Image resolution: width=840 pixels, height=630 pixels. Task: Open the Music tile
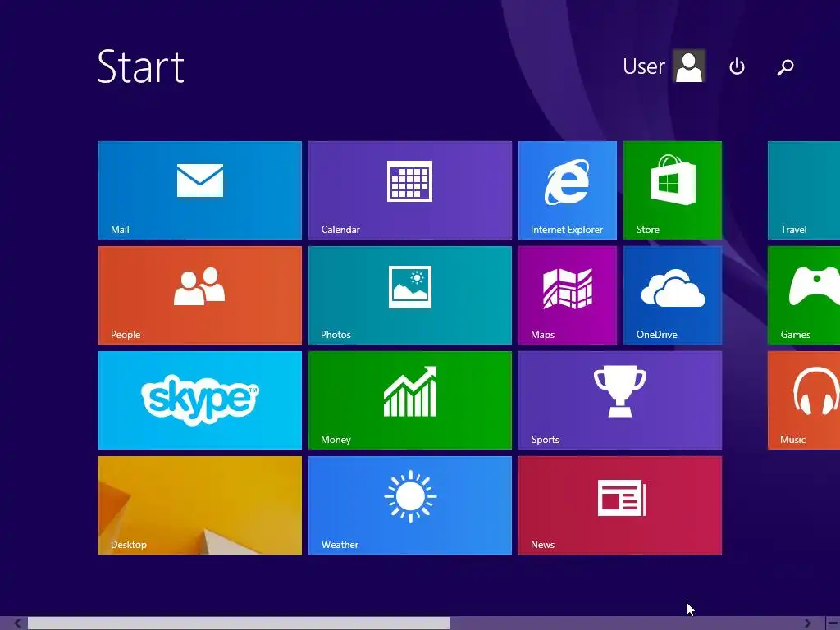click(x=804, y=400)
